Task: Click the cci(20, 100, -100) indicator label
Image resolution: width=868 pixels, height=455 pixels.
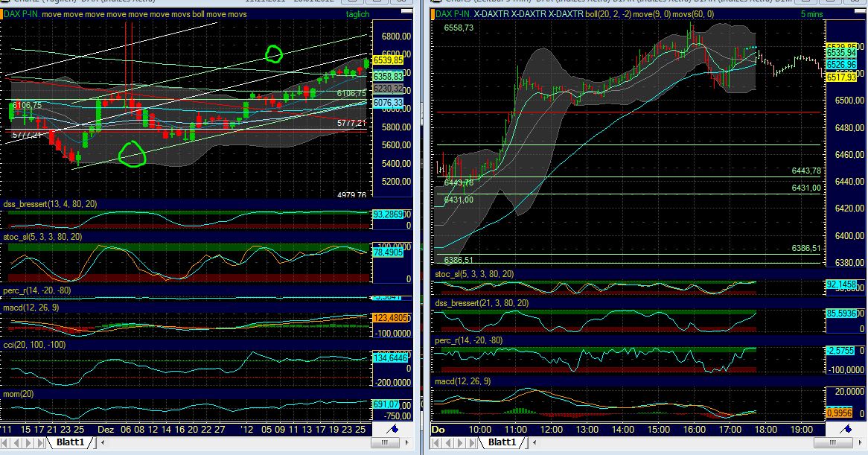Action: [33, 345]
